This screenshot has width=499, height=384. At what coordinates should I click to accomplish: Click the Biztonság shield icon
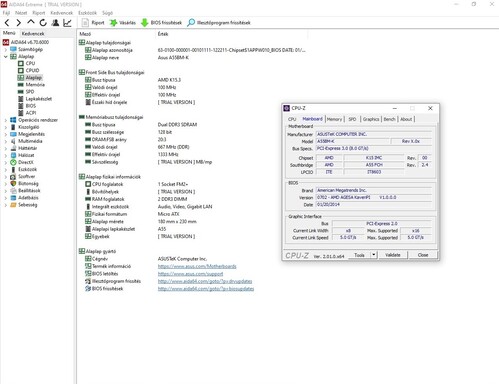coord(13,183)
